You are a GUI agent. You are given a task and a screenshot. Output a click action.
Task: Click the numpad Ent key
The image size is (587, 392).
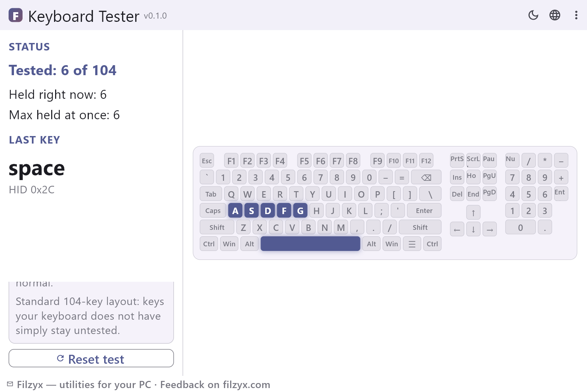[561, 194]
